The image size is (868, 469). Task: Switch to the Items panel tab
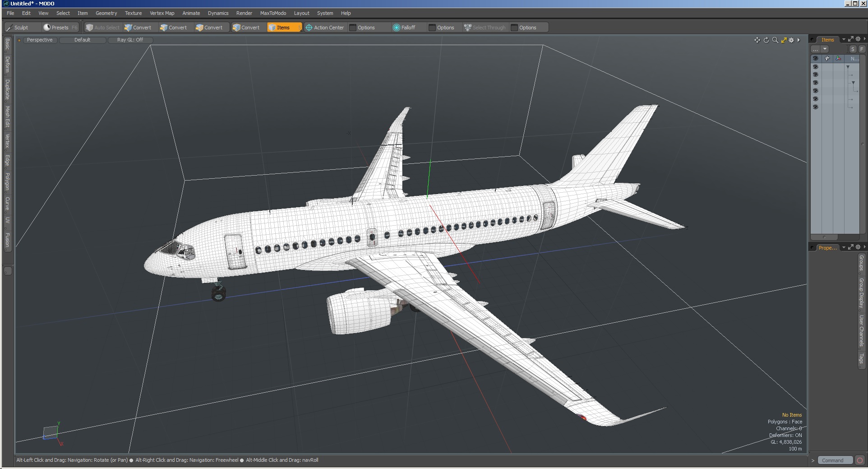pos(827,40)
